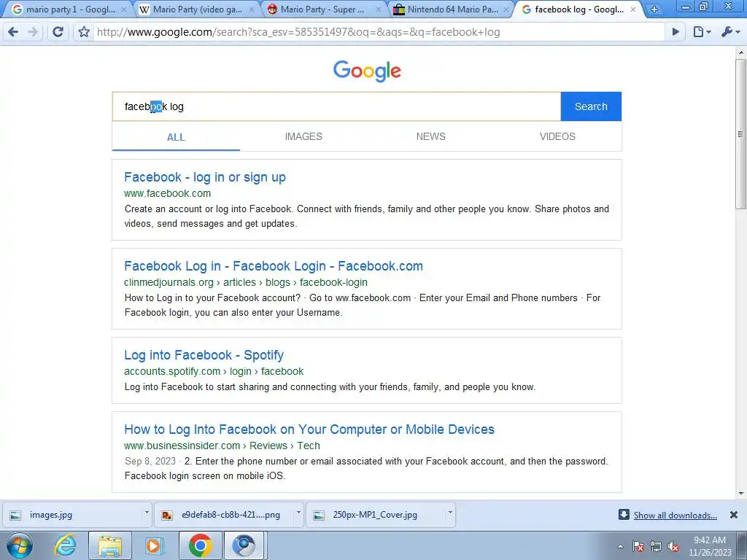Click in the 'facebook log' search box
Viewport: 747px width, 560px height.
point(336,106)
